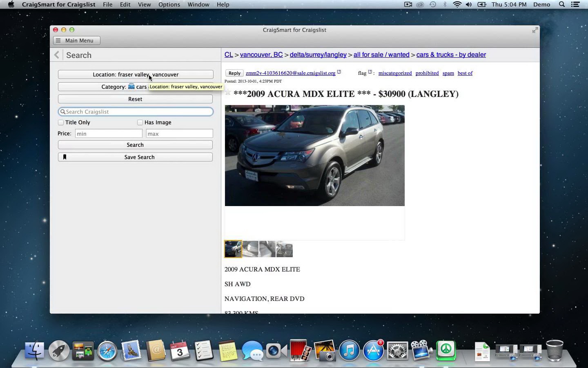Screen dimensions: 588x368
Task: Click the Reply button on the listing
Action: 234,73
